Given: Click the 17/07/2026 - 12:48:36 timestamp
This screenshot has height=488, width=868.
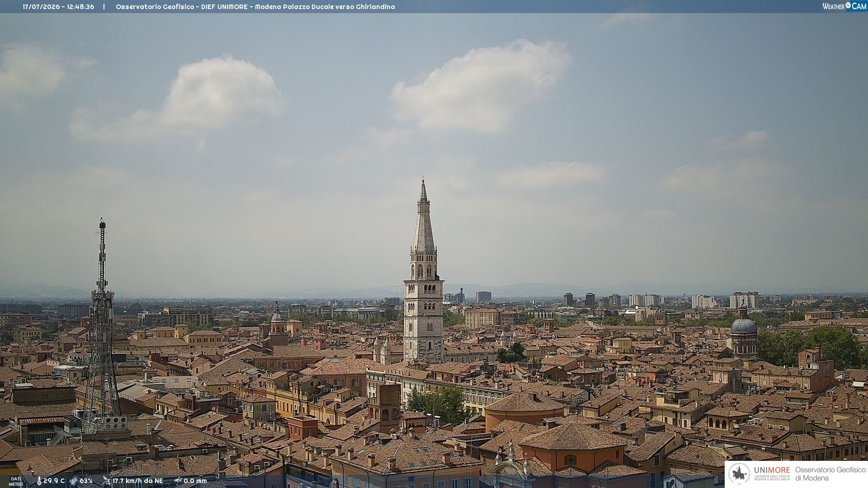Looking at the screenshot, I should coord(59,7).
